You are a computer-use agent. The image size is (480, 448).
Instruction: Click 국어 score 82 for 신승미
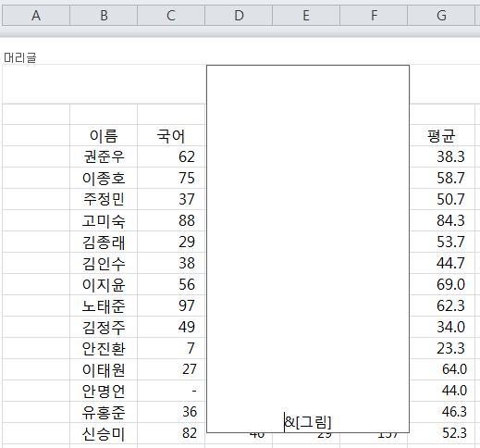coord(171,433)
